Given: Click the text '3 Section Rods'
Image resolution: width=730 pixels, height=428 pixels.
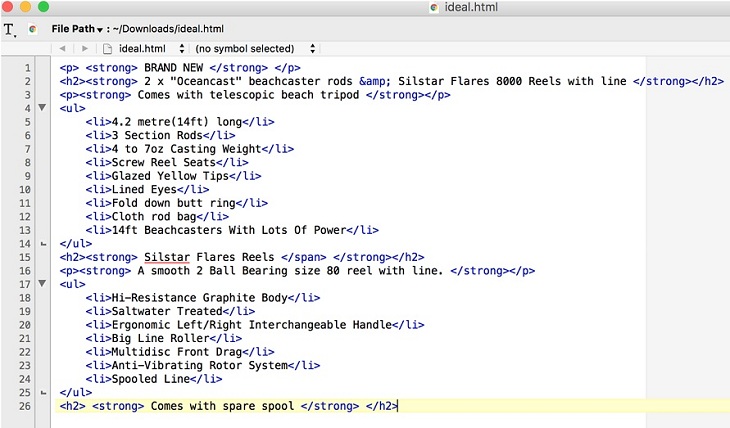Looking at the screenshot, I should 157,136.
